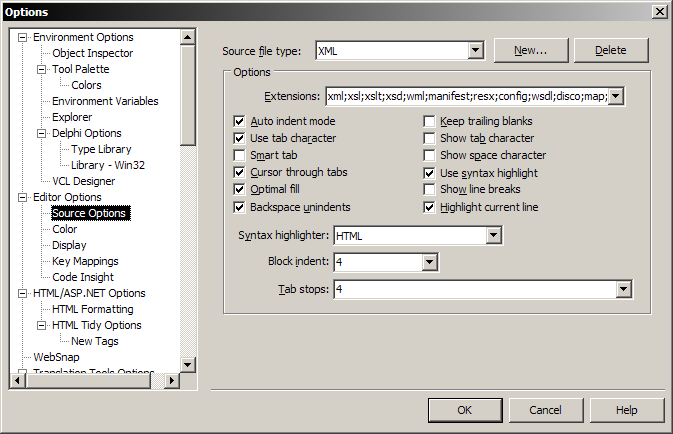Click the tree vertical scrollbar thumb
This screenshot has height=434, width=673.
pos(188,95)
